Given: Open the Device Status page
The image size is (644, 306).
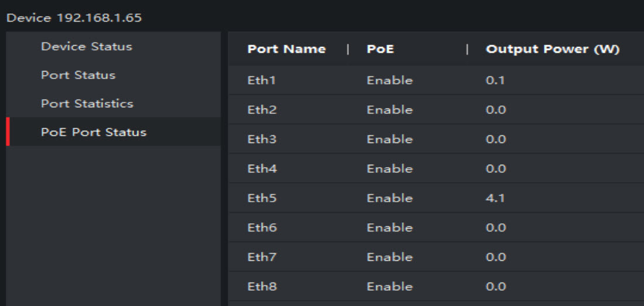Looking at the screenshot, I should 87,46.
